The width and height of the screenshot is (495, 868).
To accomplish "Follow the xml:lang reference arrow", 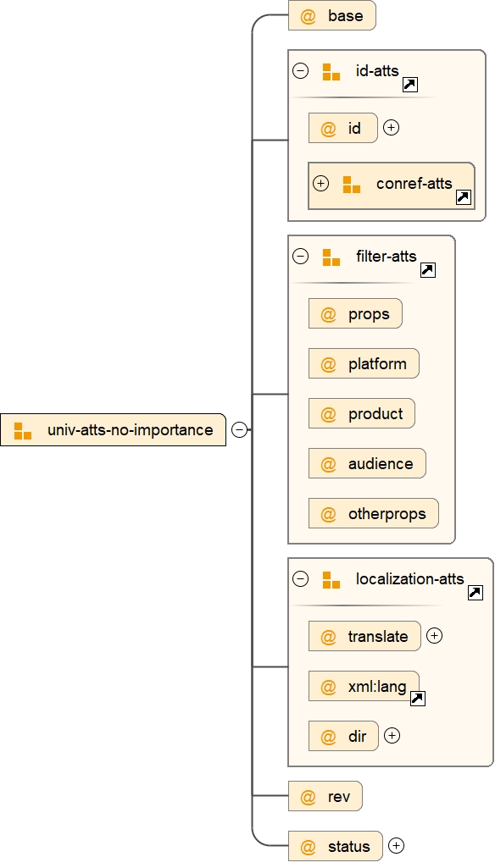I will click(x=417, y=699).
